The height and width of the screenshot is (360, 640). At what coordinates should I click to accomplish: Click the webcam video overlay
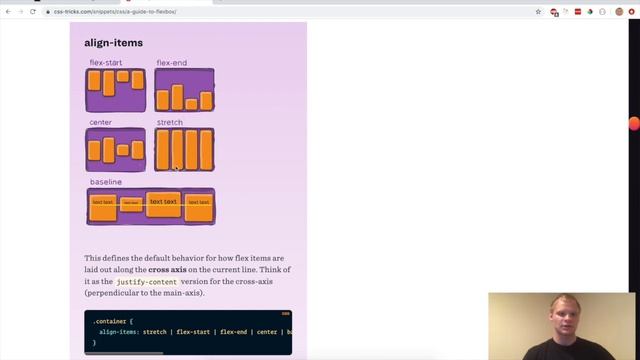tap(562, 326)
